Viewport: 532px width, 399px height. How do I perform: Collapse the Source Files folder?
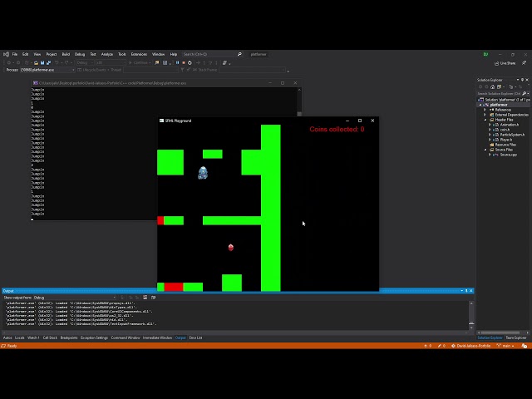pos(485,150)
